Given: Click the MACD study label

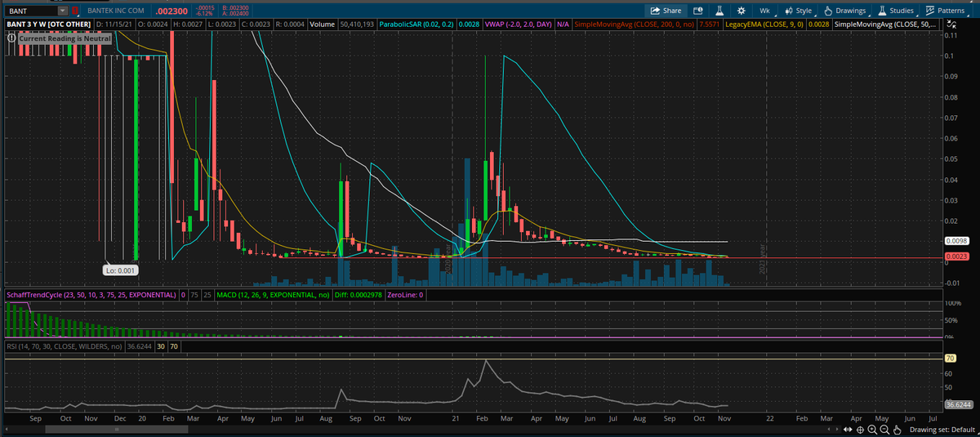Looking at the screenshot, I should pos(274,294).
